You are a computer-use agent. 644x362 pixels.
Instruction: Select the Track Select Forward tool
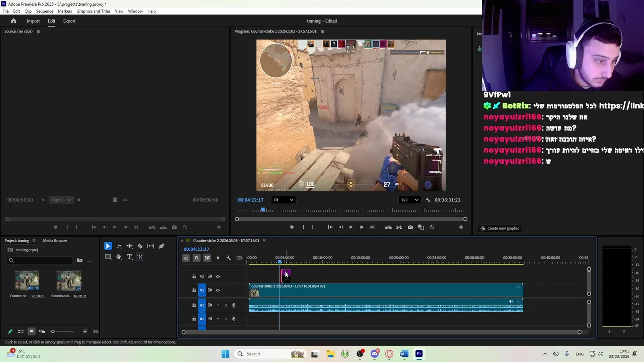pyautogui.click(x=119, y=246)
